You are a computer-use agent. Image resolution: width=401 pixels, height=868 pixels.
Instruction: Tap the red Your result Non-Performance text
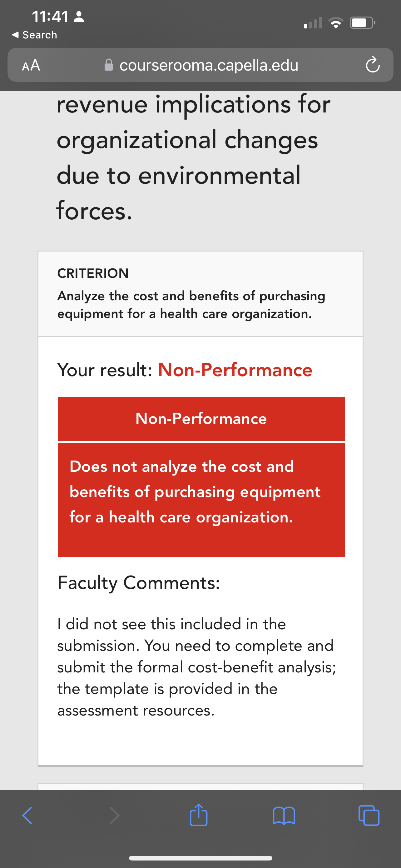235,370
